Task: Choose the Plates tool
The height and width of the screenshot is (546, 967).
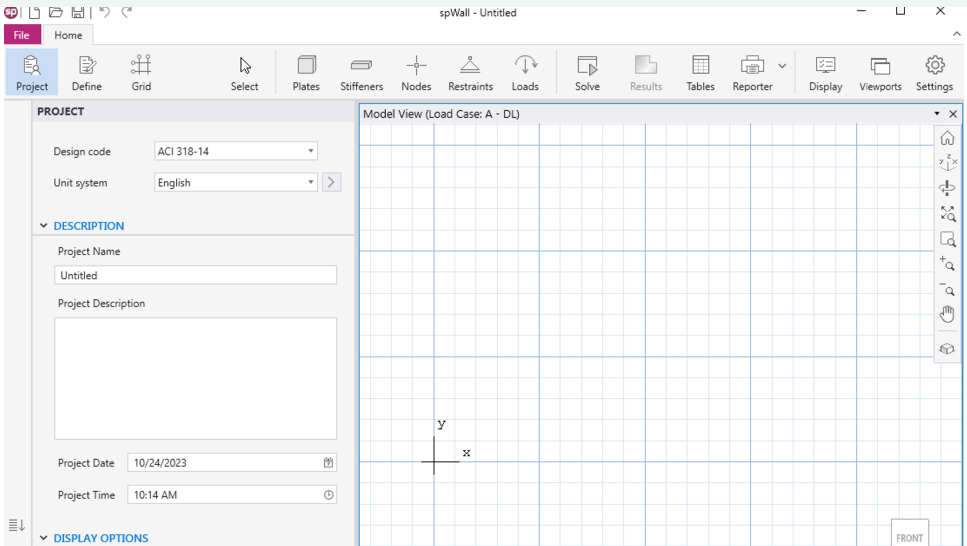Action: pos(306,73)
